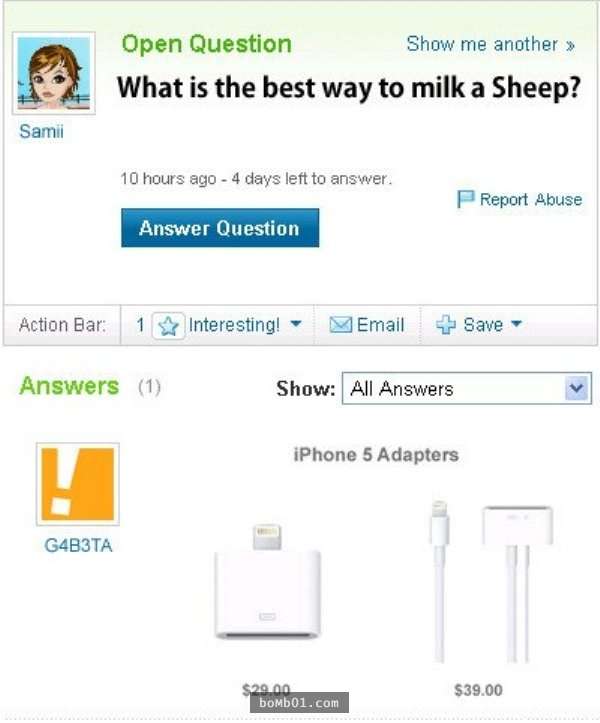This screenshot has height=723, width=600.
Task: Click the Report Abuse link text
Action: [x=531, y=200]
